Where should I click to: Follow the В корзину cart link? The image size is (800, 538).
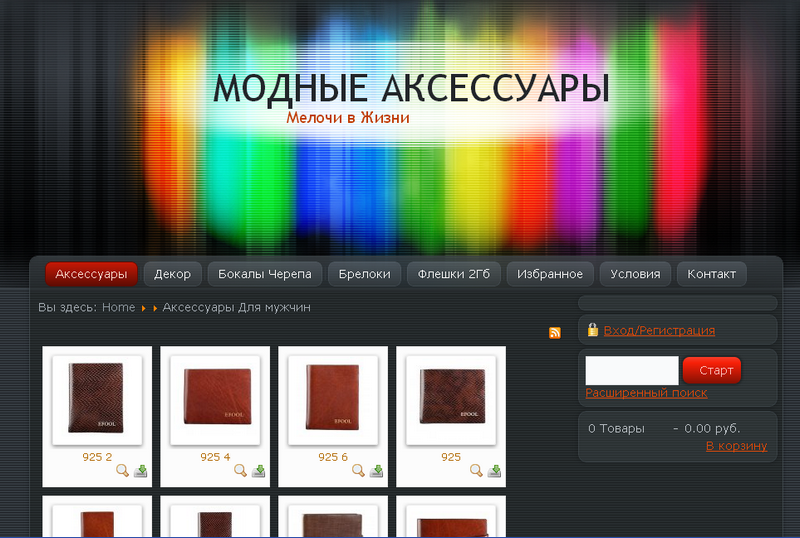point(736,446)
